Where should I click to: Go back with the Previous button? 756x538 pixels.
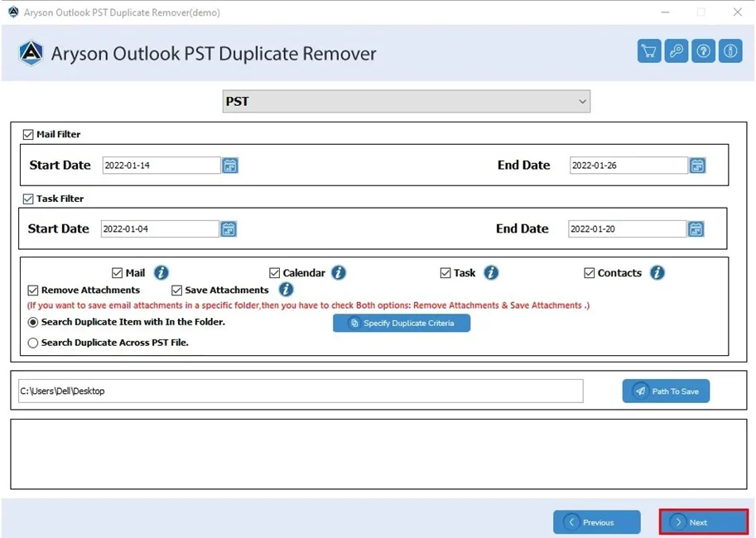click(x=596, y=522)
